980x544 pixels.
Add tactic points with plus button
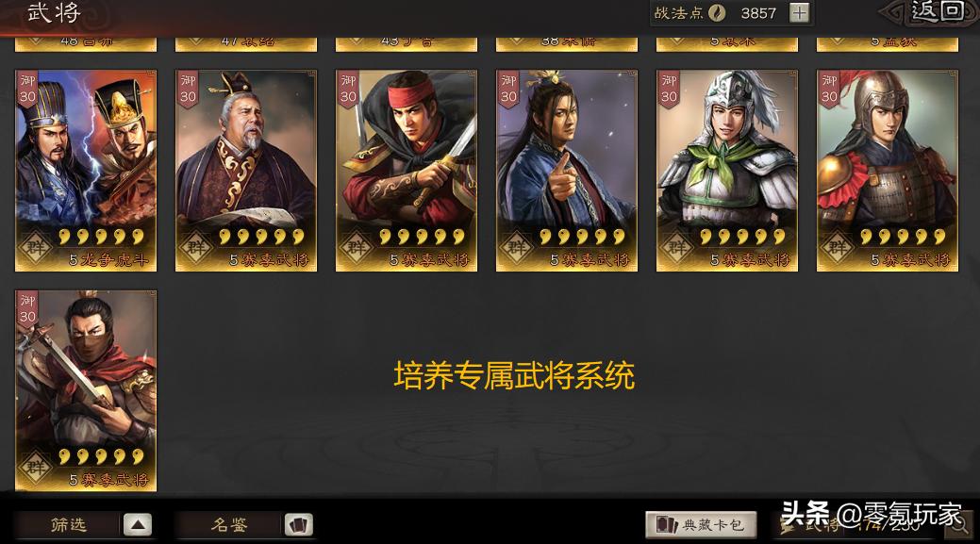[x=800, y=12]
